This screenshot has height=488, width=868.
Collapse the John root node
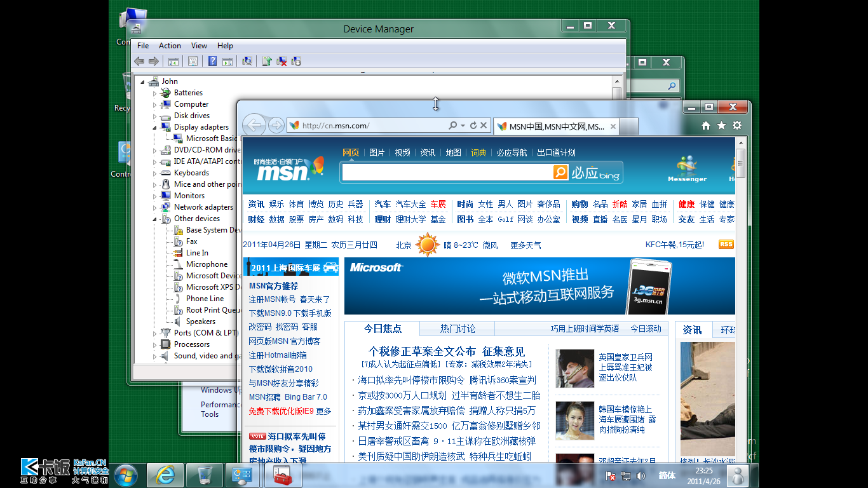pyautogui.click(x=142, y=81)
